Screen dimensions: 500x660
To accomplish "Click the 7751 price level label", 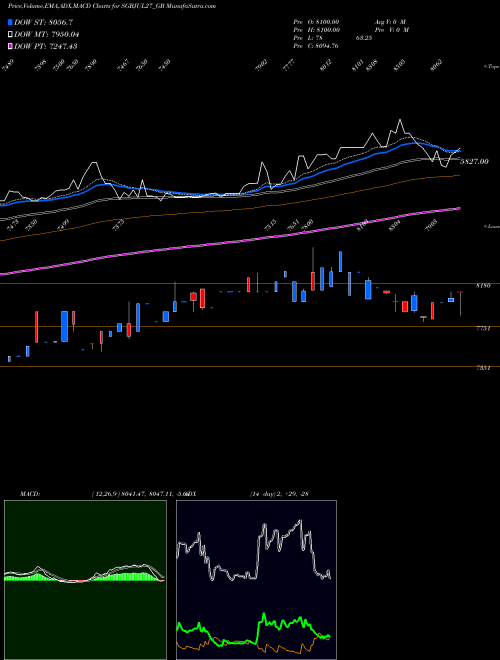I will tap(483, 329).
